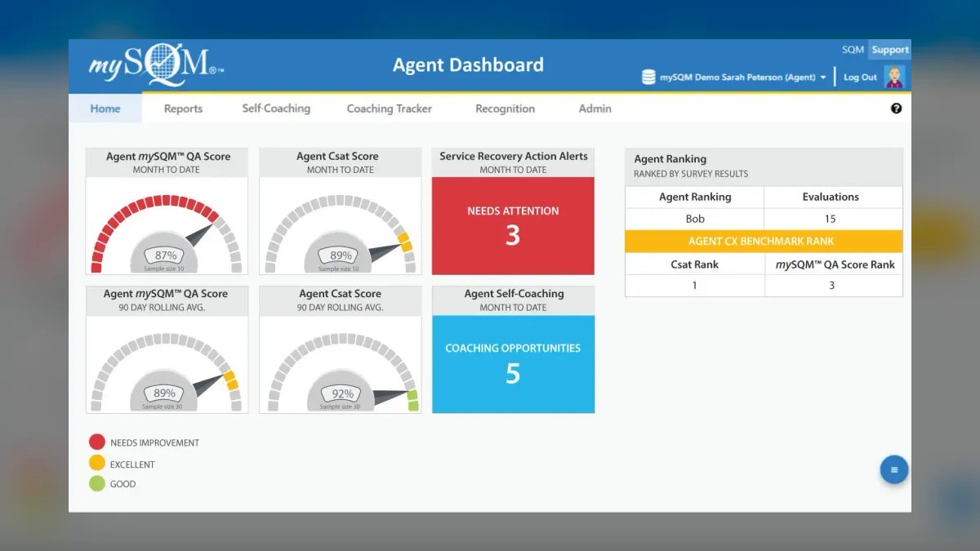Switch to the Self-Coaching tab
This screenshot has height=551, width=980.
tap(276, 109)
